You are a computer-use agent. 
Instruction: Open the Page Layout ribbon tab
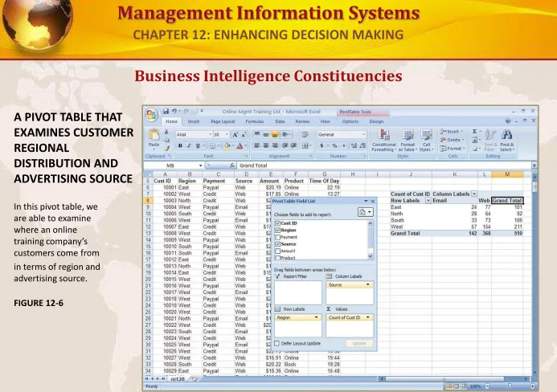click(x=223, y=121)
